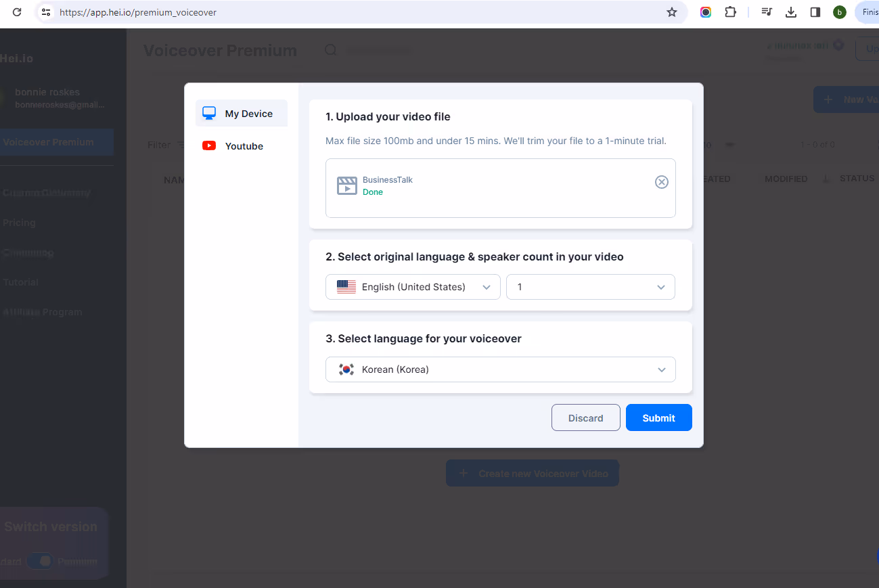The height and width of the screenshot is (588, 879).
Task: Bookmark this page with the star icon
Action: (672, 12)
